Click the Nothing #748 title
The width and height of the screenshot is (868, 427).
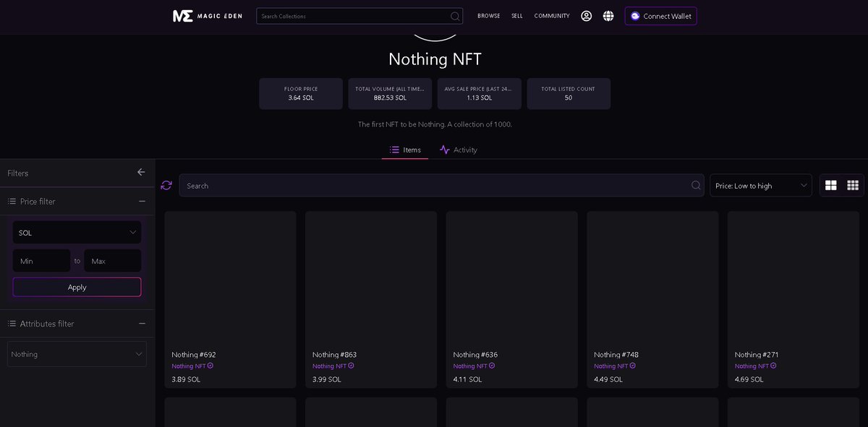click(616, 355)
